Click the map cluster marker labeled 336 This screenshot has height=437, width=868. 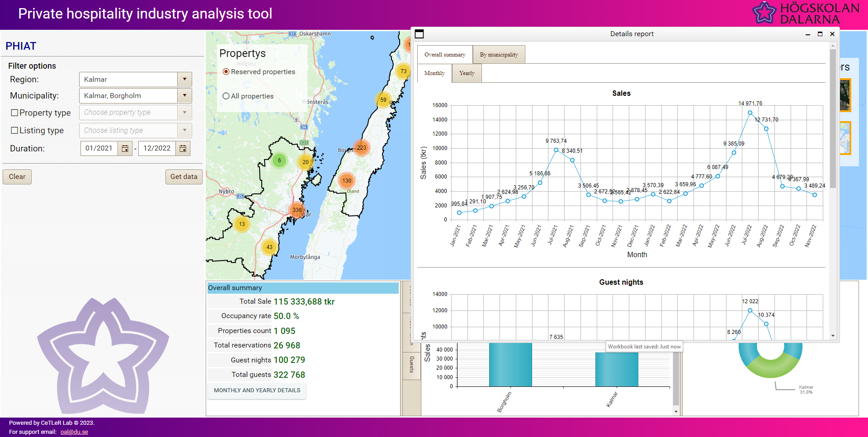(x=297, y=210)
